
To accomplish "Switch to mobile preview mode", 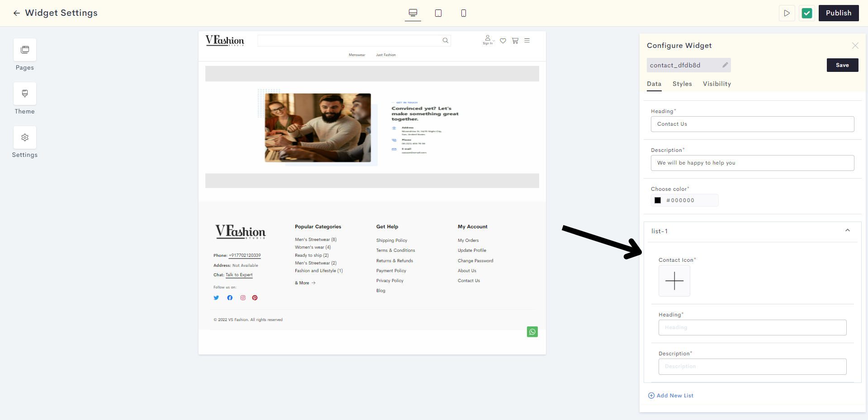I will pyautogui.click(x=464, y=13).
